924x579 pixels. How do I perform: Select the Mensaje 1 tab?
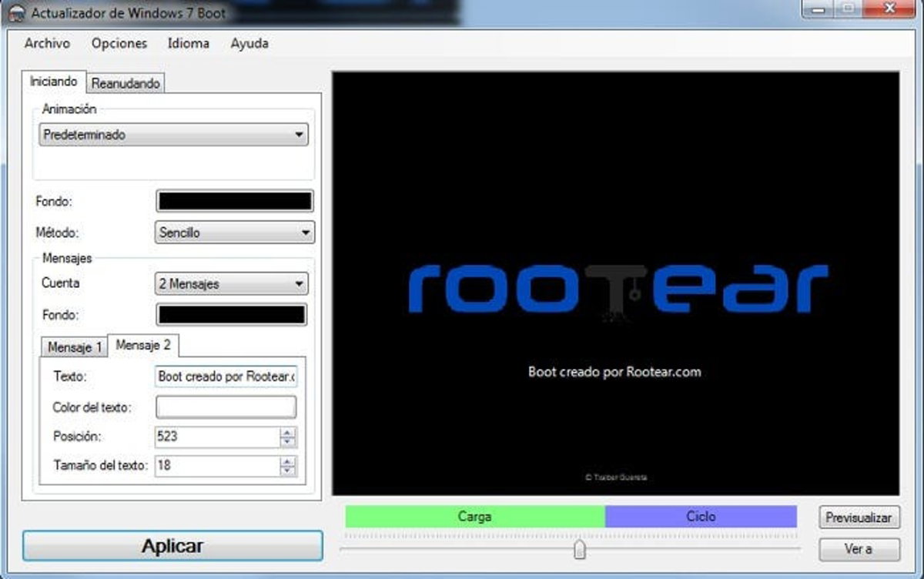75,347
